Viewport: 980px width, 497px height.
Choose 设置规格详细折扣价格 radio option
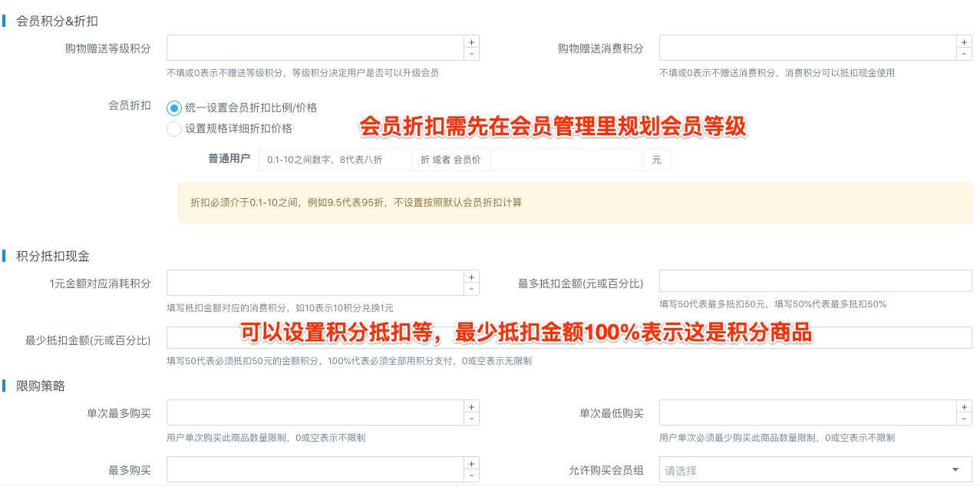(174, 129)
